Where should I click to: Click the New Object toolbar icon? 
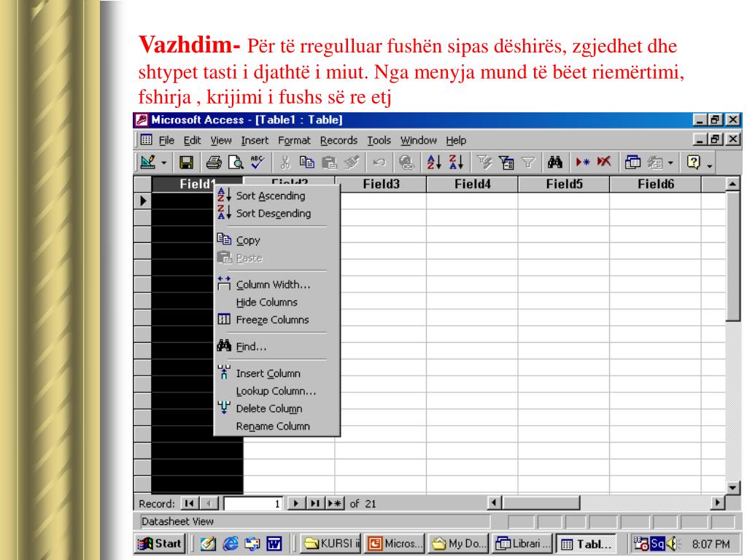(656, 163)
